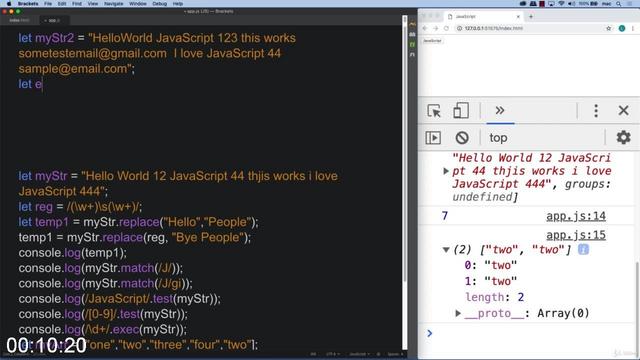Open the Help menu
640x360 pixels.
pos(178,4)
